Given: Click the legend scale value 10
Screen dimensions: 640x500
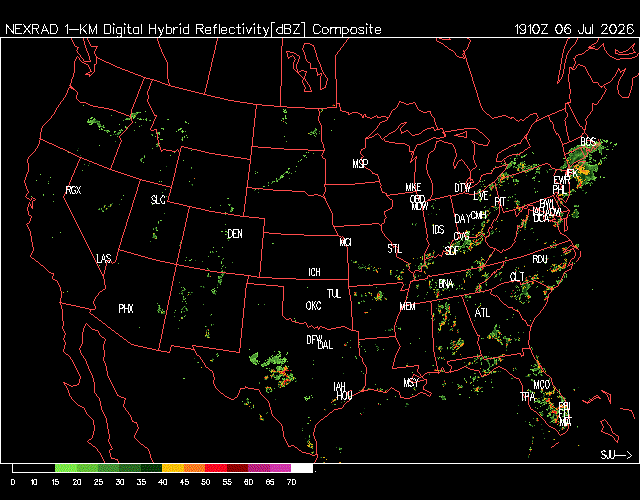Looking at the screenshot, I should click(x=34, y=482).
